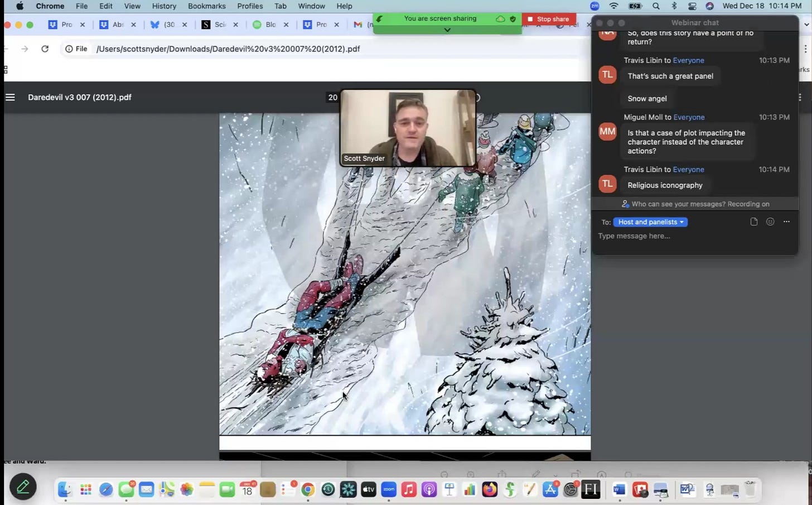Close the 'Sci' browser tab
The height and width of the screenshot is (505, 812).
tap(235, 25)
